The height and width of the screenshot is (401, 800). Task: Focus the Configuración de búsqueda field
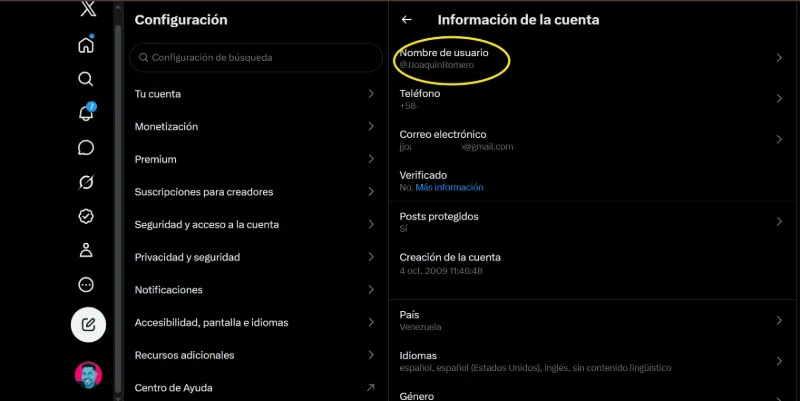point(256,58)
